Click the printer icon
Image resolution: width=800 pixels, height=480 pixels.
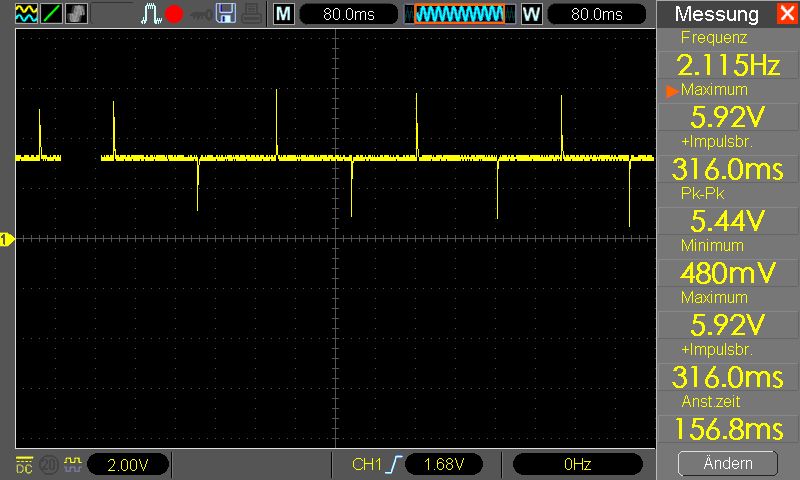point(252,14)
